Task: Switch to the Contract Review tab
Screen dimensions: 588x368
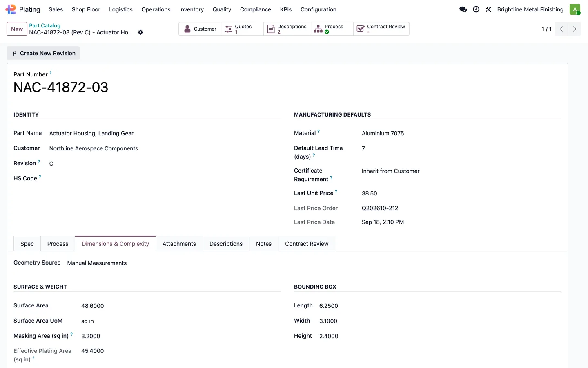Action: [x=307, y=244]
